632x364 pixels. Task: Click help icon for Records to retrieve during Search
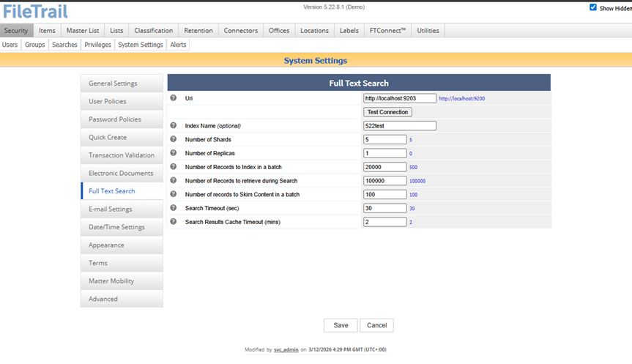tap(174, 180)
